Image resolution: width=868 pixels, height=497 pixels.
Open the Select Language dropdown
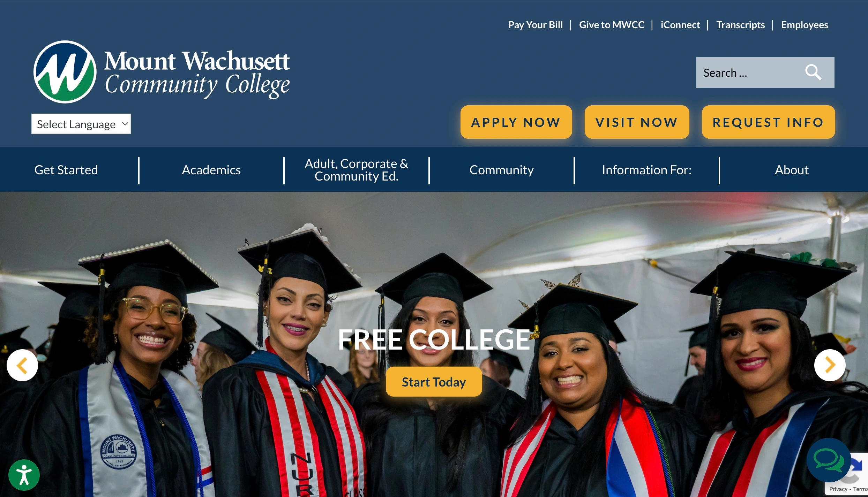coord(81,124)
